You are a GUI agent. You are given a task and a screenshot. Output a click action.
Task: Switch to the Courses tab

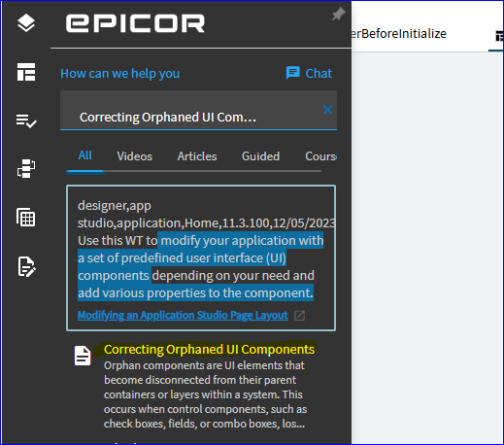point(320,156)
